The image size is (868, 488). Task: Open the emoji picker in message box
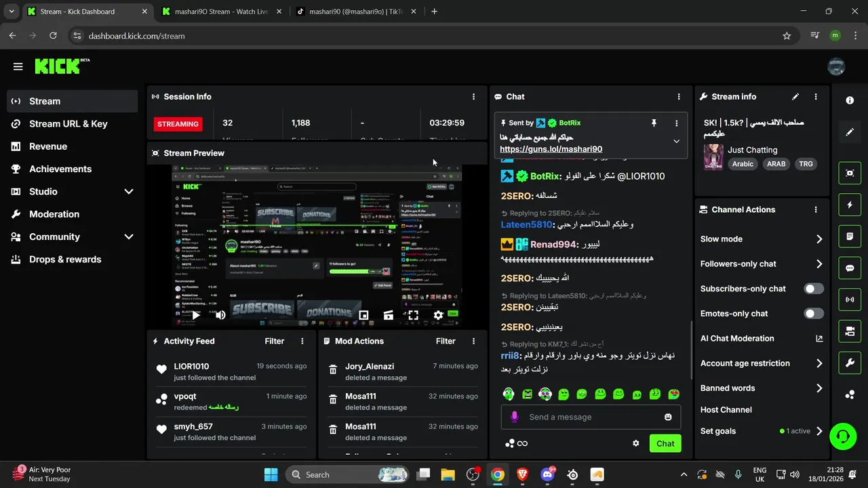tap(668, 417)
